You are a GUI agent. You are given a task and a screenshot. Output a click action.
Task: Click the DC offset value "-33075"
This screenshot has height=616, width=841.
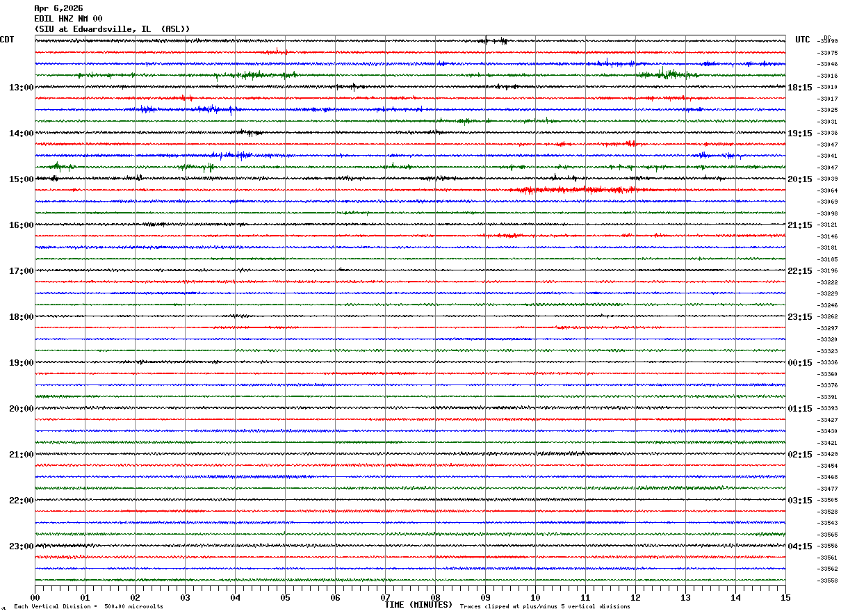pyautogui.click(x=828, y=53)
